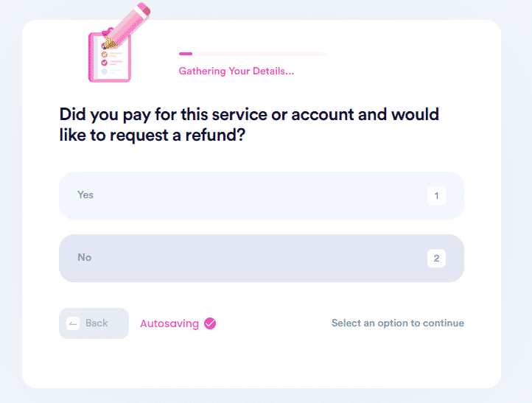This screenshot has width=532, height=403.
Task: Click the checked item on the clipboard
Action: click(104, 63)
